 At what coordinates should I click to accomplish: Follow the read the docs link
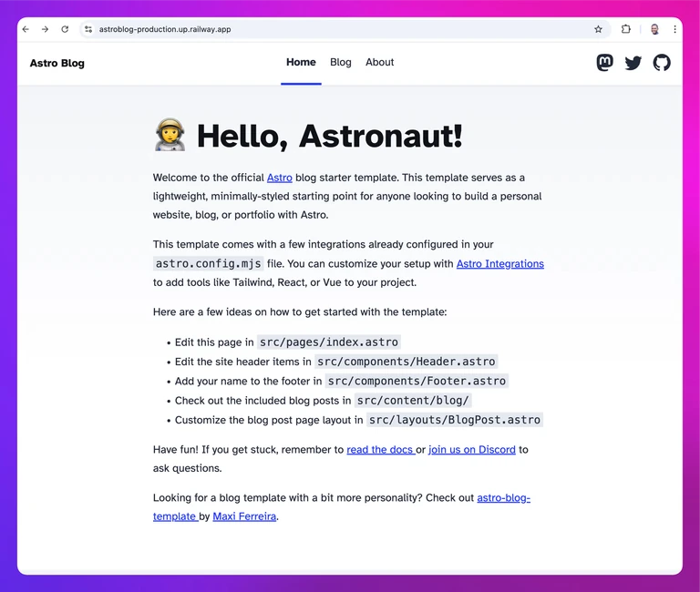pos(380,450)
